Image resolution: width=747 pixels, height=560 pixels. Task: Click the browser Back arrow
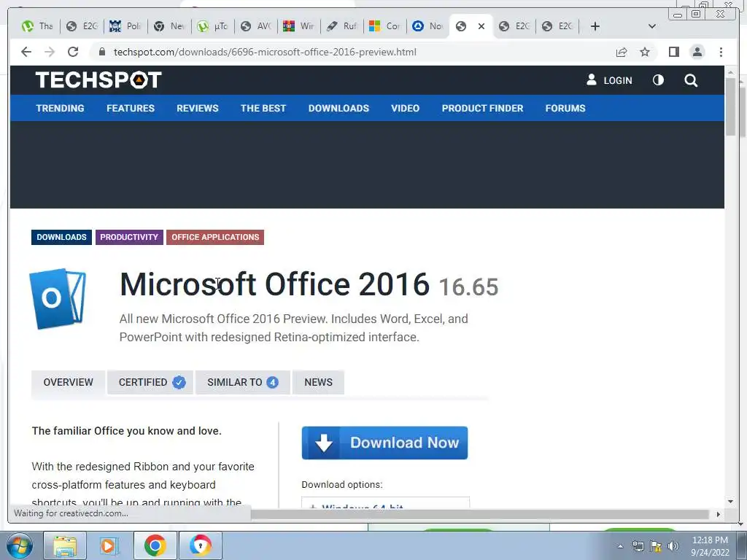(x=26, y=52)
